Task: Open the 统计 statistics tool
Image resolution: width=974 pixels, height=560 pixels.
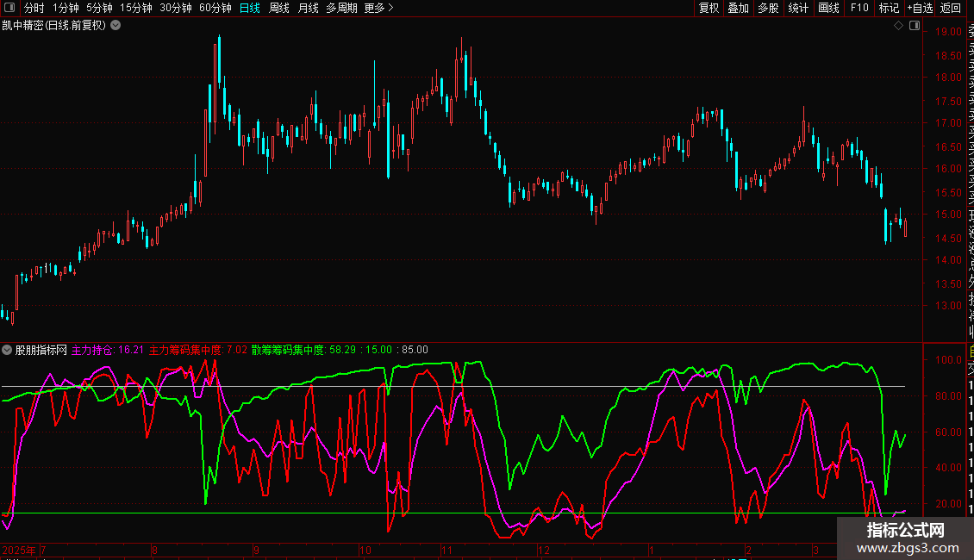Action: coord(798,8)
